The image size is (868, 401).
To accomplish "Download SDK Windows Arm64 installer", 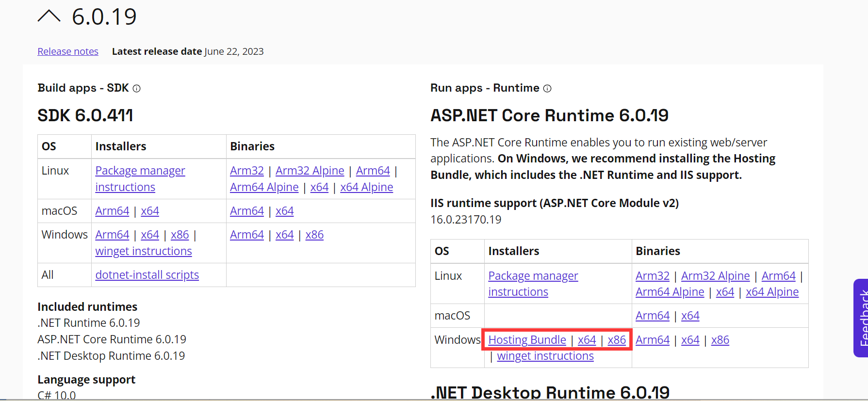I will click(112, 235).
